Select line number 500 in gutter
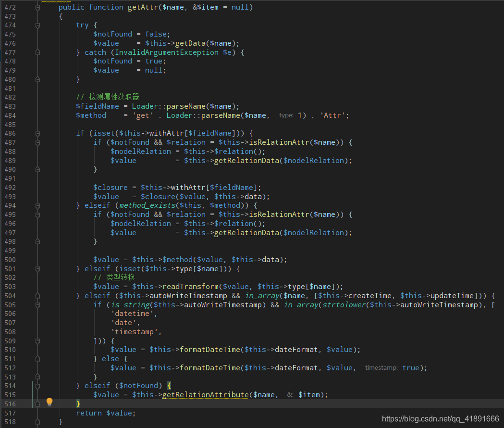The width and height of the screenshot is (504, 428). coord(10,260)
